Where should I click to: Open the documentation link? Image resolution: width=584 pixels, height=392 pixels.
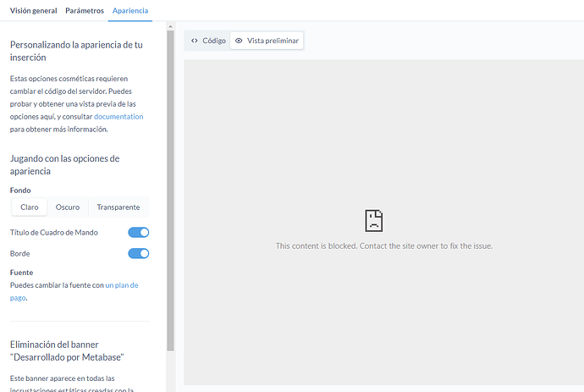(x=118, y=117)
